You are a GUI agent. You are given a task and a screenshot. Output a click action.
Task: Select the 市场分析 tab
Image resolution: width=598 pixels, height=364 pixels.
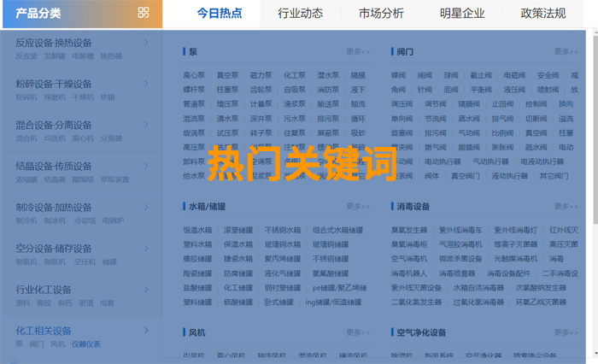(381, 14)
